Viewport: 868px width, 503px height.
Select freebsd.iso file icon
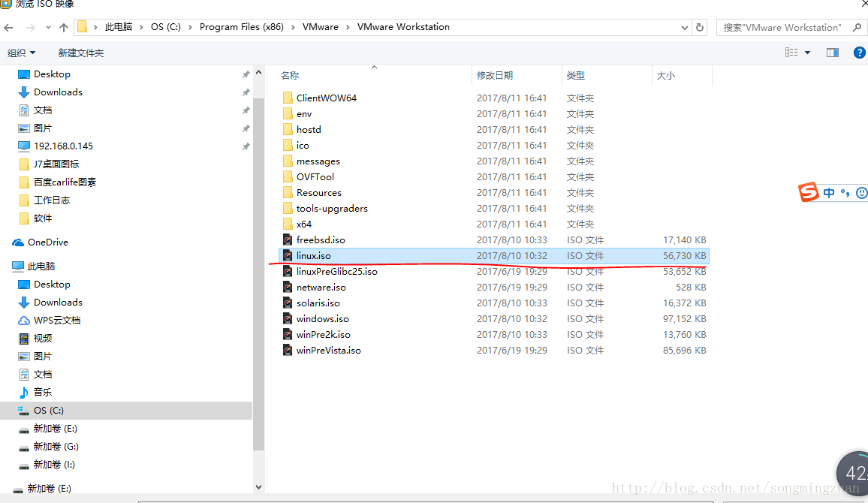pyautogui.click(x=288, y=239)
